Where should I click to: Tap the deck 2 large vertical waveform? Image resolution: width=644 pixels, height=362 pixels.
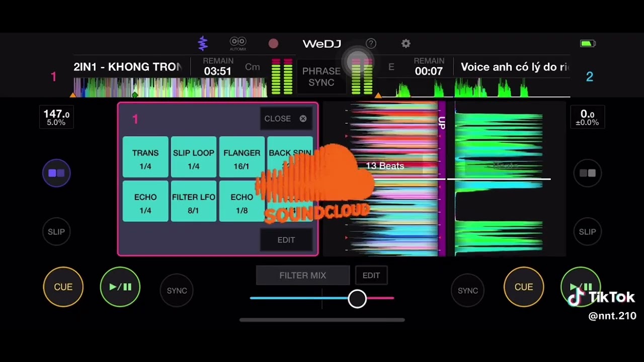(498, 179)
